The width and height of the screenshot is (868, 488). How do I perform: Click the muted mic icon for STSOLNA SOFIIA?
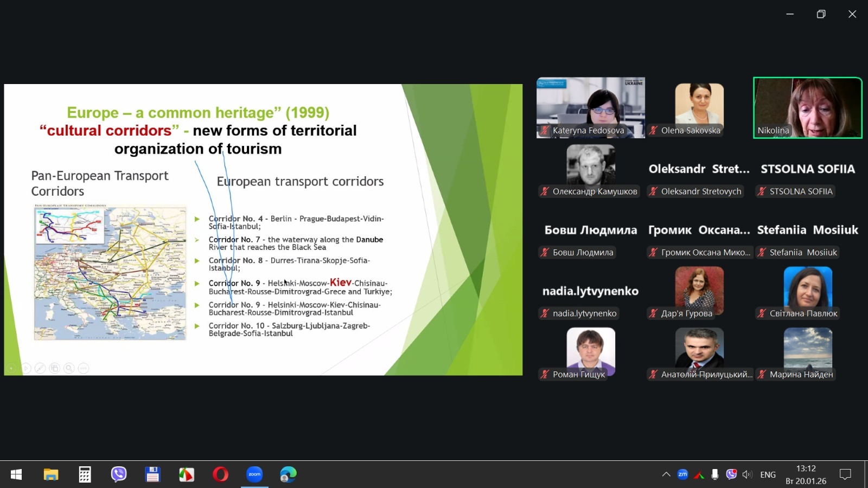(762, 191)
